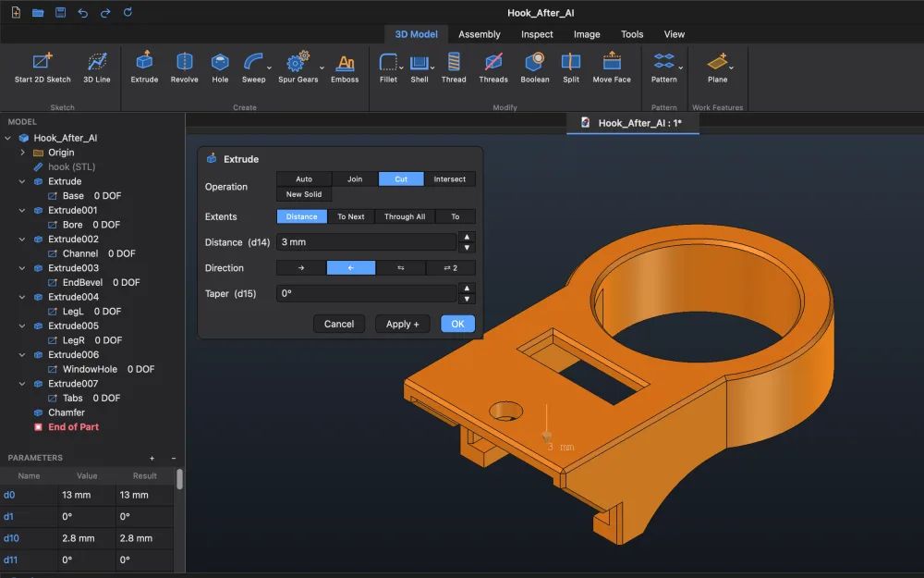Set Operation to Cut

401,178
